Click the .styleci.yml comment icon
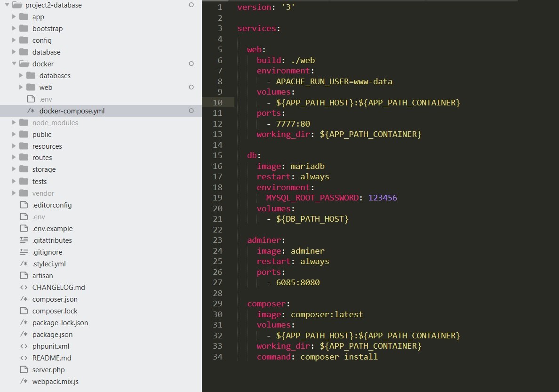 [x=24, y=264]
